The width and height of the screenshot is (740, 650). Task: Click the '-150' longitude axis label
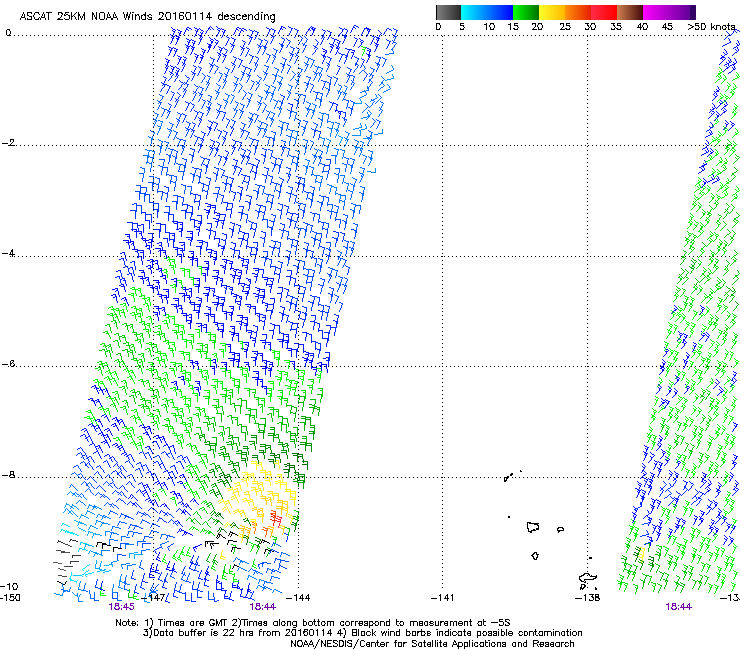pos(10,598)
